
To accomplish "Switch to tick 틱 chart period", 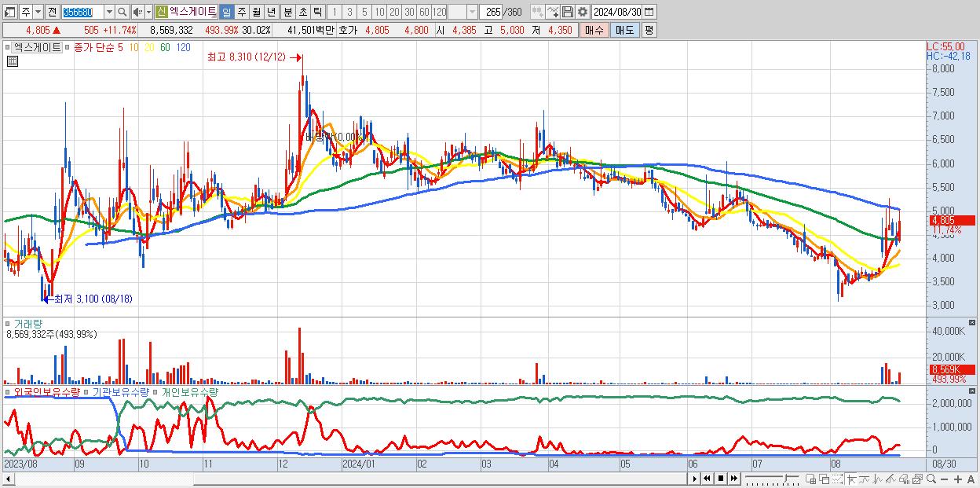I will (317, 12).
